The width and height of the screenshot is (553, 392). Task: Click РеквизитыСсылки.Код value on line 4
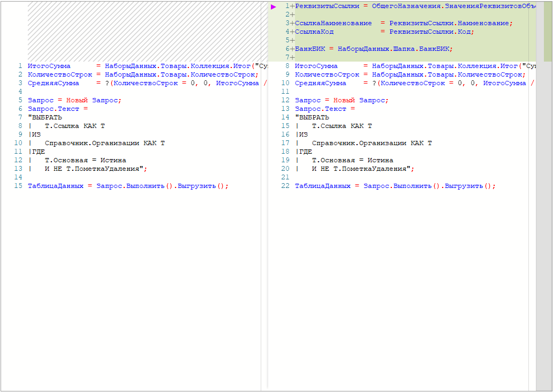coord(430,32)
